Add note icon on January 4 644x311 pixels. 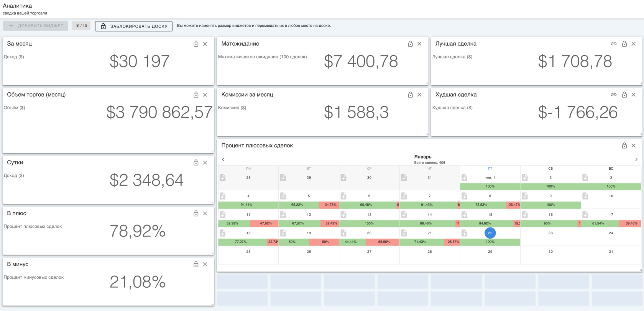pyautogui.click(x=223, y=196)
